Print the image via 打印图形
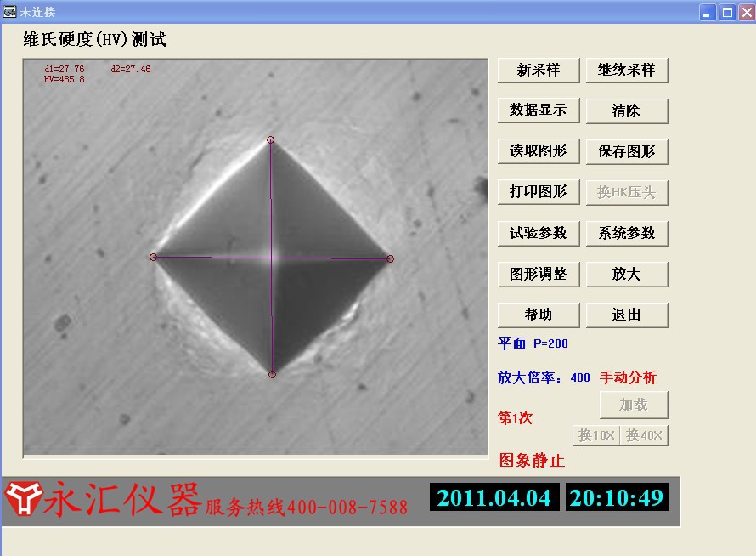Image resolution: width=756 pixels, height=556 pixels. [539, 192]
